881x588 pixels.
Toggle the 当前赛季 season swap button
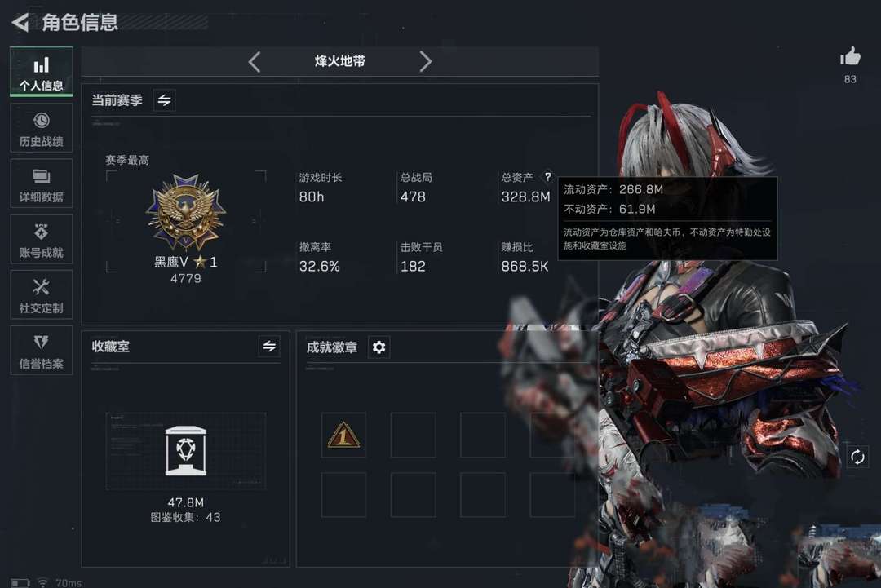pyautogui.click(x=164, y=100)
